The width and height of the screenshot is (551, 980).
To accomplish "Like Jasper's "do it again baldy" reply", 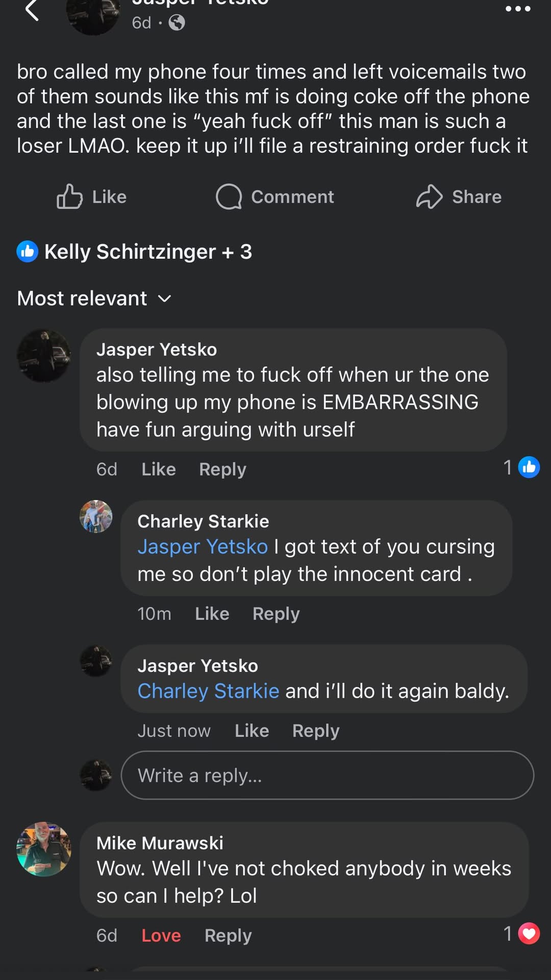I will (252, 731).
